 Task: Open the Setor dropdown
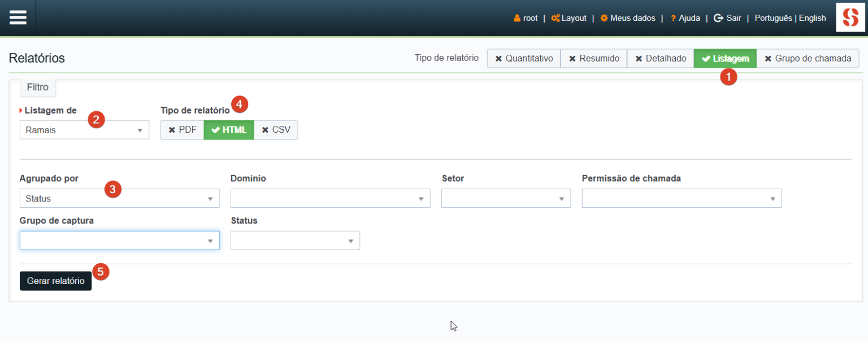point(505,198)
